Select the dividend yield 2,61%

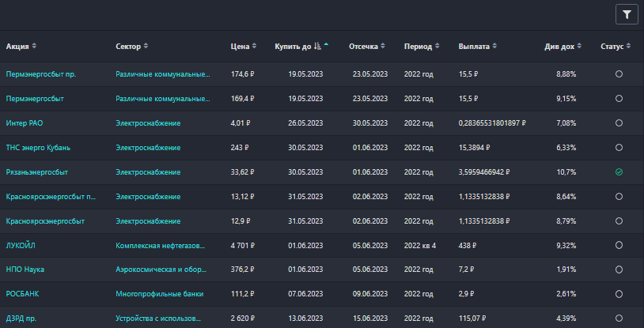click(x=566, y=294)
